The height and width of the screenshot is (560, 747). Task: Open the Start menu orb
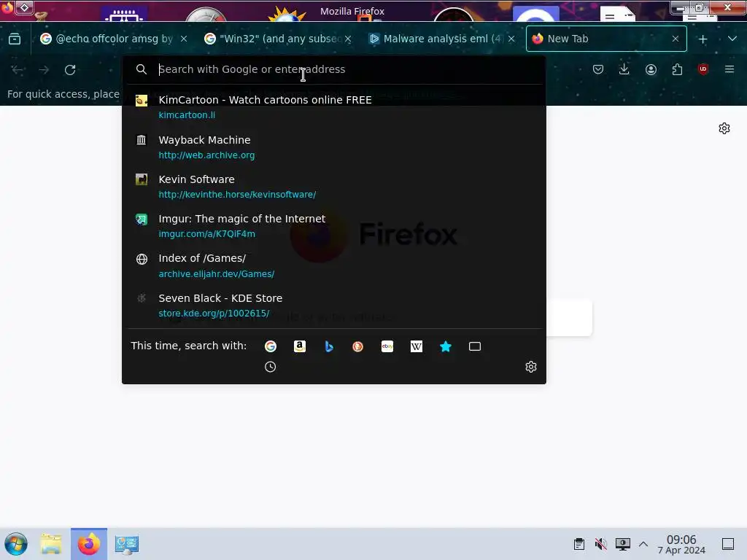pos(16,544)
